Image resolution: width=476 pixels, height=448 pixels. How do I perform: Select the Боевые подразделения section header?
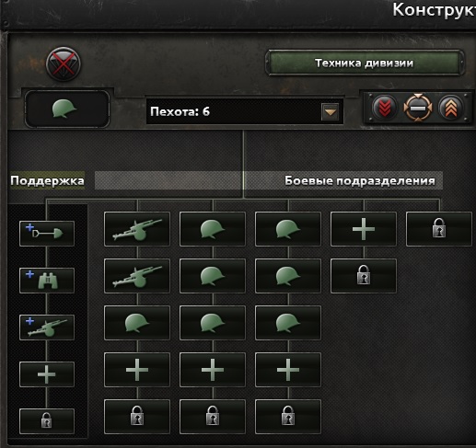coord(360,180)
